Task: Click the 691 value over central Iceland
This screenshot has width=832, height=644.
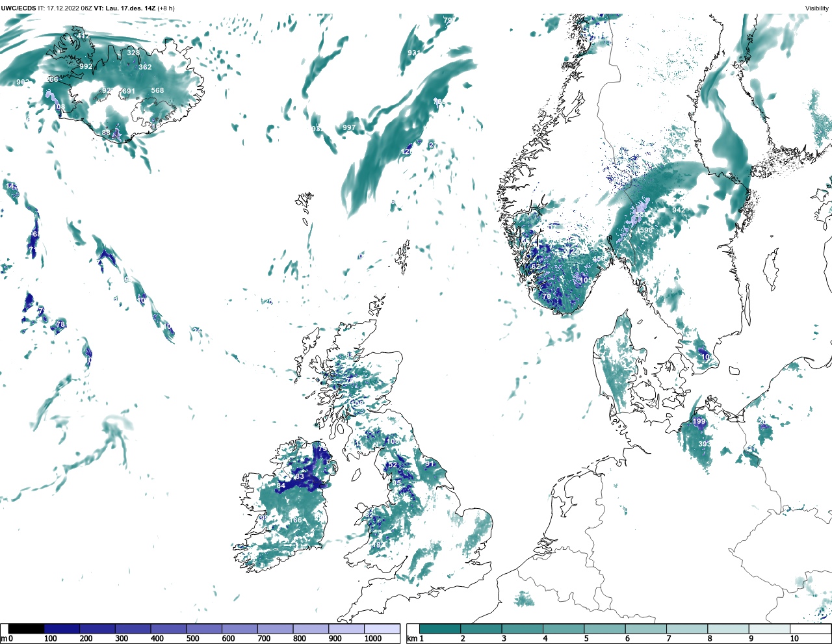Action: point(129,92)
